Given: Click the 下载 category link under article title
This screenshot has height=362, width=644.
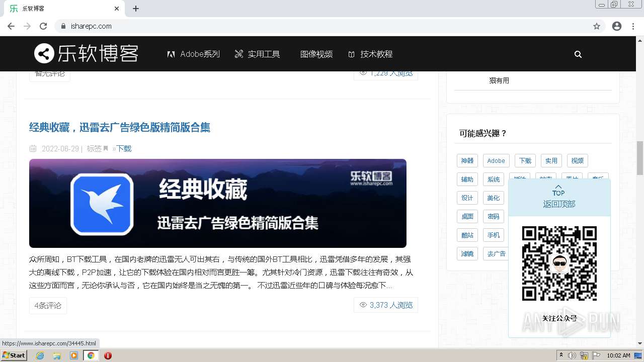Looking at the screenshot, I should coord(124,148).
